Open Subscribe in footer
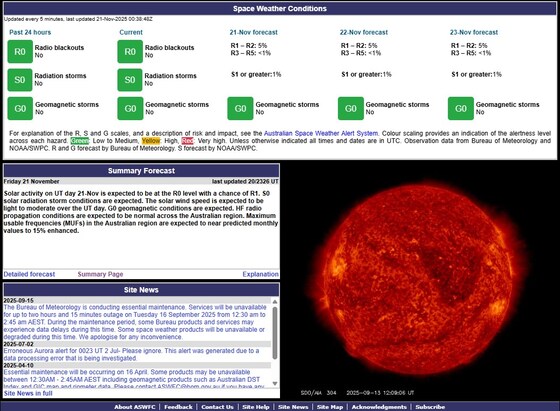This screenshot has height=411, width=560. click(430, 407)
